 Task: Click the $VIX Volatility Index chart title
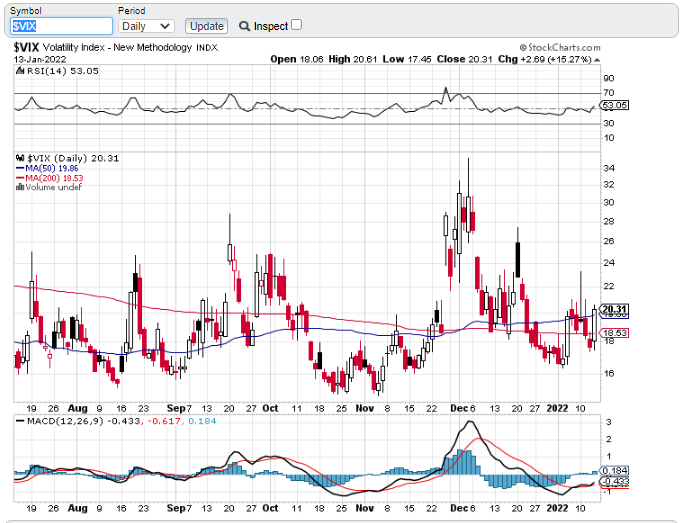click(115, 47)
